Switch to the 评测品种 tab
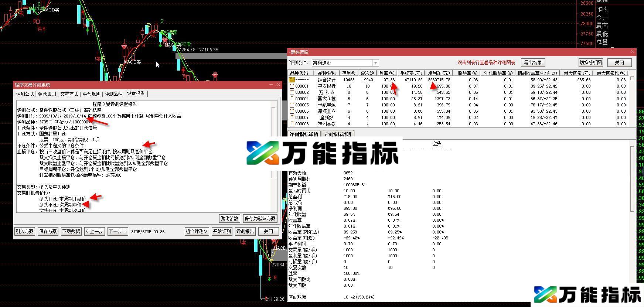The width and height of the screenshot is (644, 307). (114, 94)
